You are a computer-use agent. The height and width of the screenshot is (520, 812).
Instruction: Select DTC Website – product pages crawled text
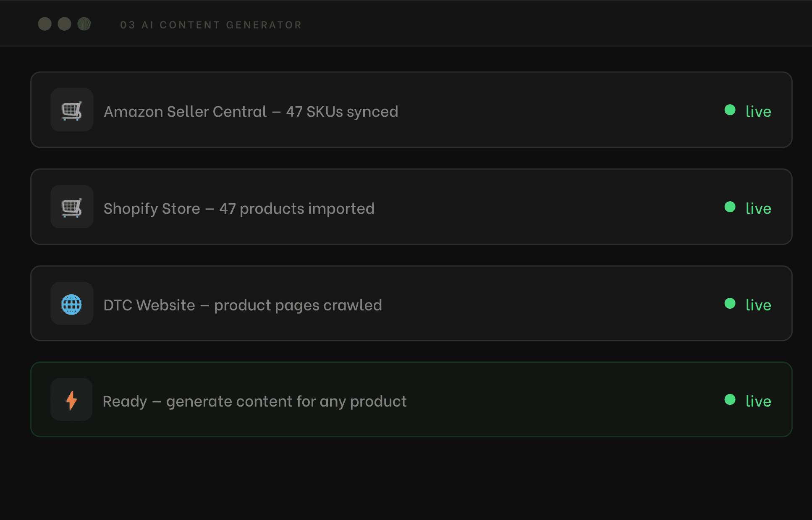point(243,305)
